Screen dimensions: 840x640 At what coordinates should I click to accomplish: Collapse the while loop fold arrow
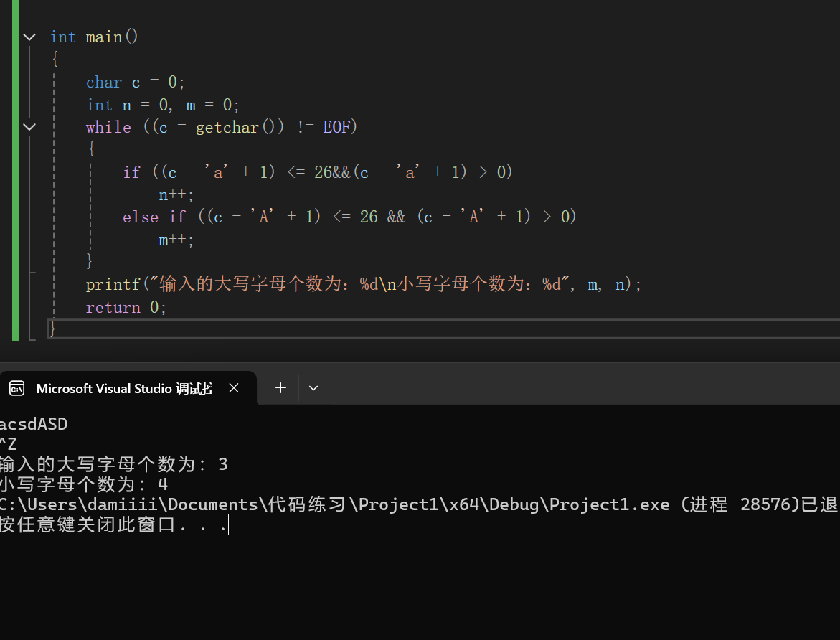tap(29, 127)
